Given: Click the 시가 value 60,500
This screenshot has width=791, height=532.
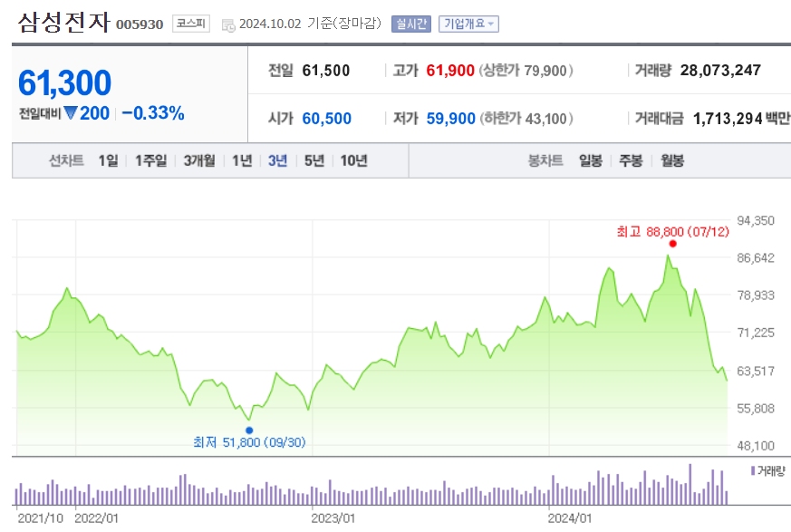Looking at the screenshot, I should click(x=326, y=118).
